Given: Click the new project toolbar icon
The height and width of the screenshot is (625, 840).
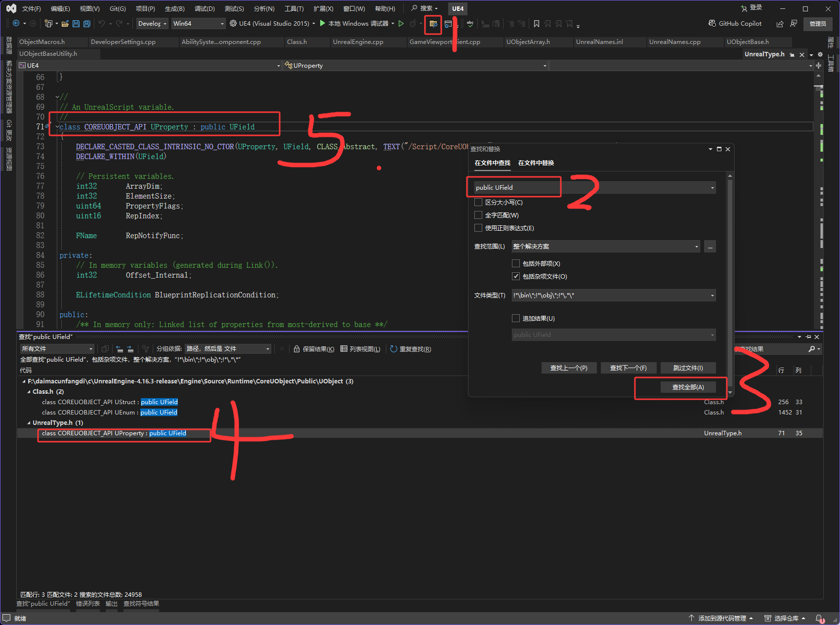Looking at the screenshot, I should (48, 23).
